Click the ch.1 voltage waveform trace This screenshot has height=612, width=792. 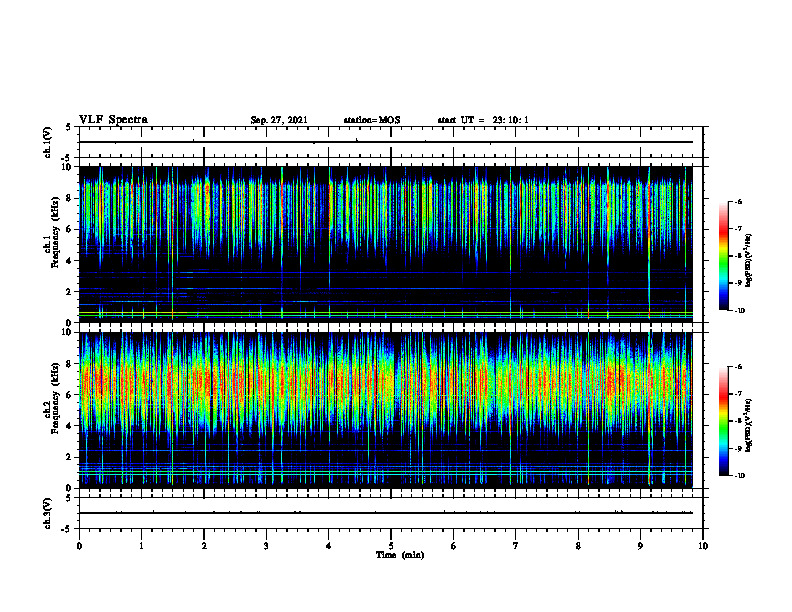click(x=386, y=142)
